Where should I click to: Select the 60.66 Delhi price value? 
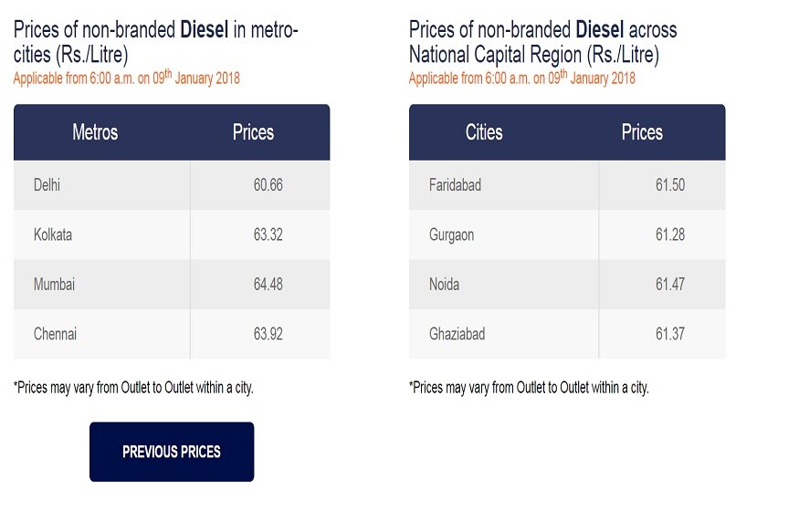268,185
